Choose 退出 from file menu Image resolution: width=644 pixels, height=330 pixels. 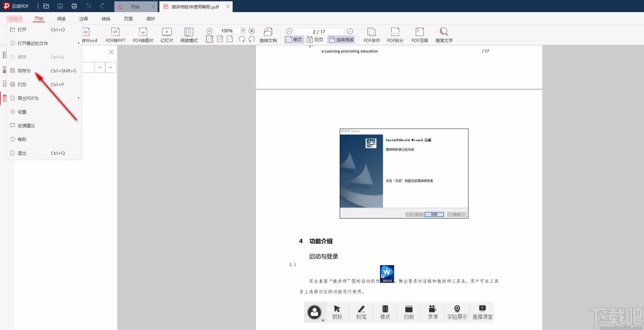click(45, 153)
